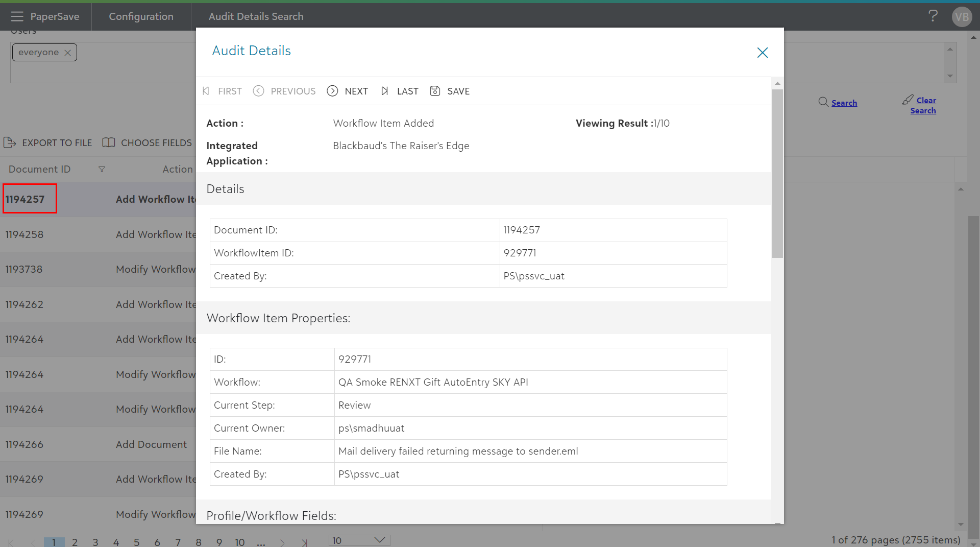Open the PaperSave hamburger menu
The width and height of the screenshot is (980, 547).
point(17,16)
